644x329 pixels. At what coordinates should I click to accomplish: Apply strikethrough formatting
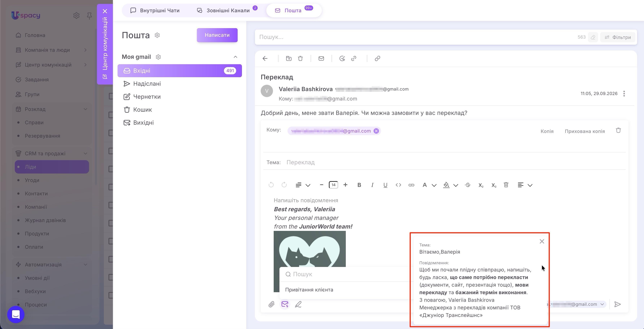(x=467, y=185)
